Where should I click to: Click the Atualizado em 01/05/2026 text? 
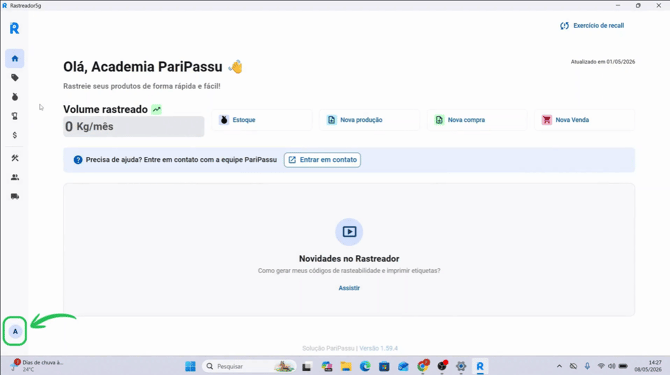(x=603, y=62)
